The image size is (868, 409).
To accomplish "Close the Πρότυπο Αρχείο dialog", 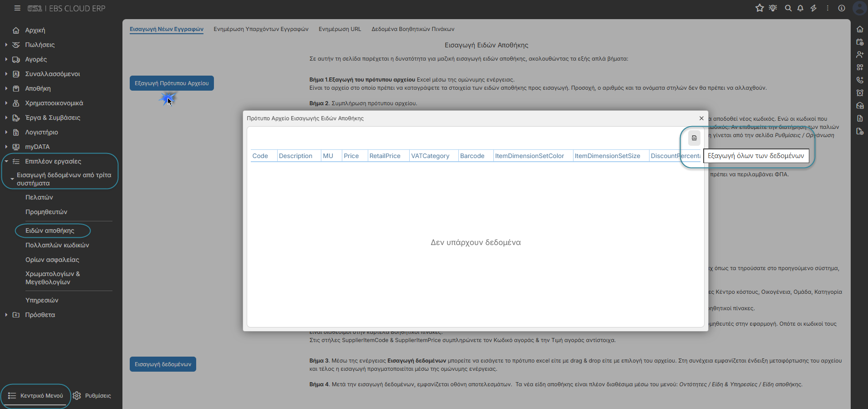I will (701, 118).
